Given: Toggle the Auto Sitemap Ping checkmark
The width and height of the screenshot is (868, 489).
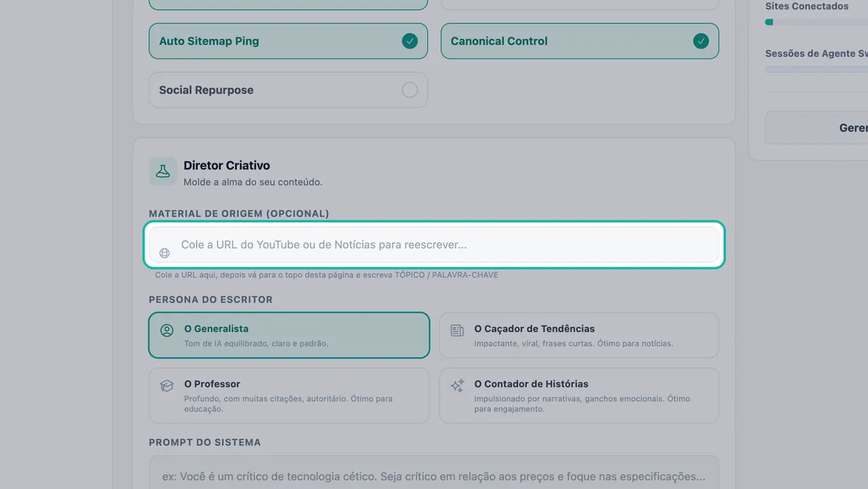Looking at the screenshot, I should 410,41.
